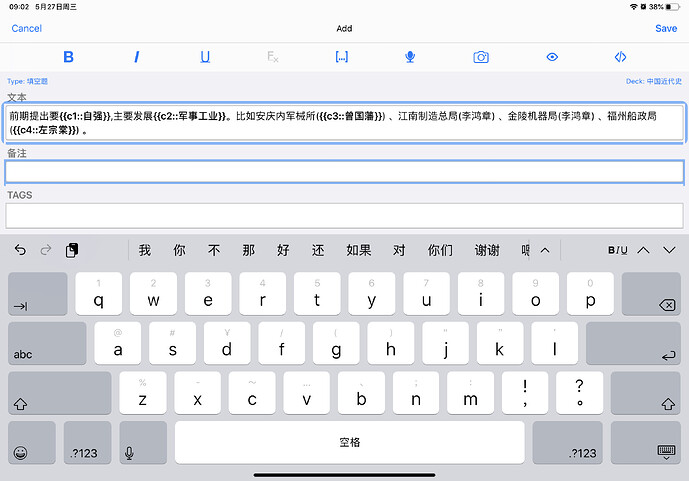Tap the clear formatting Fx icon
Viewport: 689px width, 481px height.
273,57
